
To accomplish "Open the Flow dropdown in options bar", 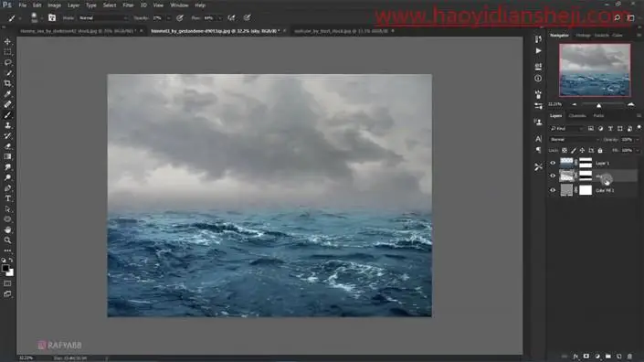I will click(220, 18).
